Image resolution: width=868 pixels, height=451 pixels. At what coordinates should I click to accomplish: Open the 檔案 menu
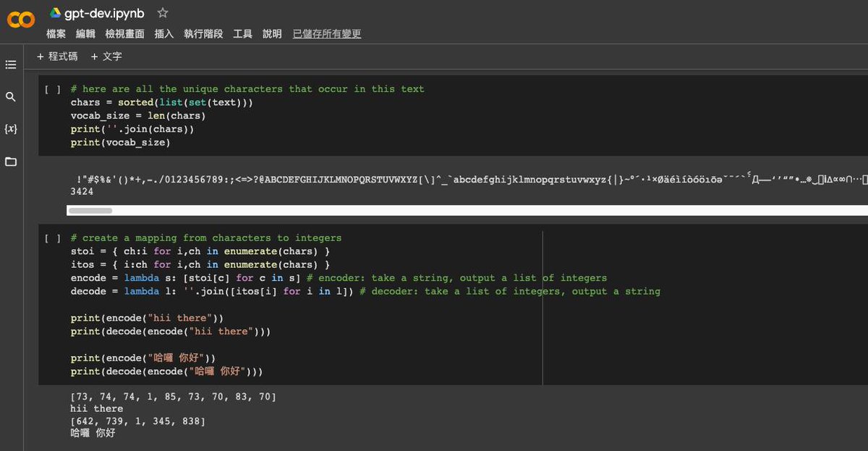click(56, 33)
